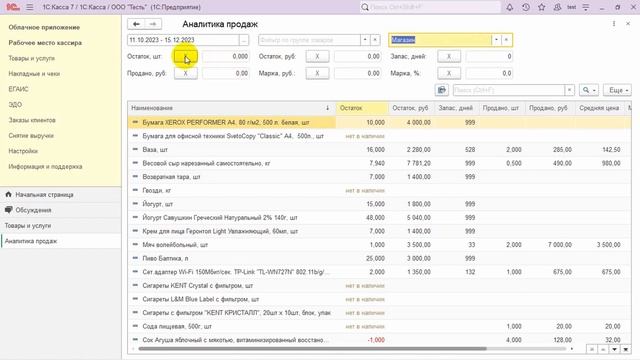The image size is (640, 360).
Task: Clear the Магазин field
Action: coord(506,40)
